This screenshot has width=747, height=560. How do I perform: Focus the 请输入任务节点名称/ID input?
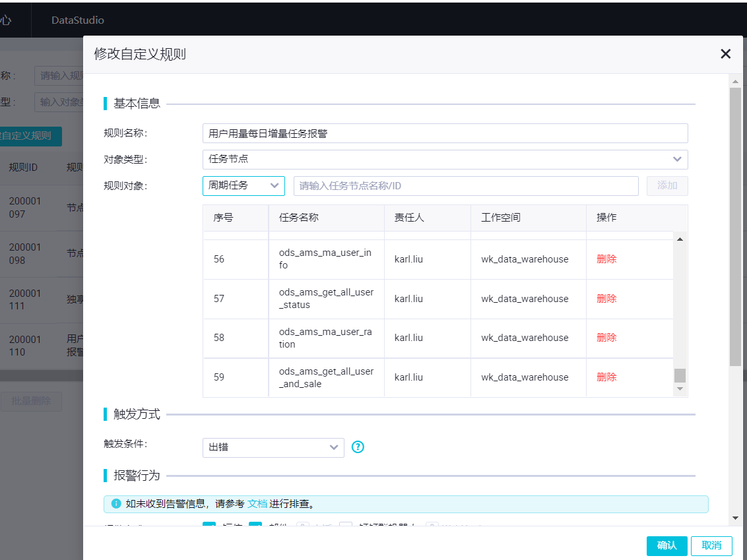(466, 186)
